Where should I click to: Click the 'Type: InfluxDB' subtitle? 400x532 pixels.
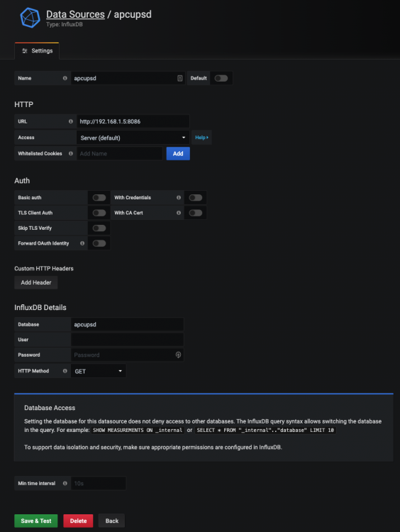pyautogui.click(x=65, y=24)
